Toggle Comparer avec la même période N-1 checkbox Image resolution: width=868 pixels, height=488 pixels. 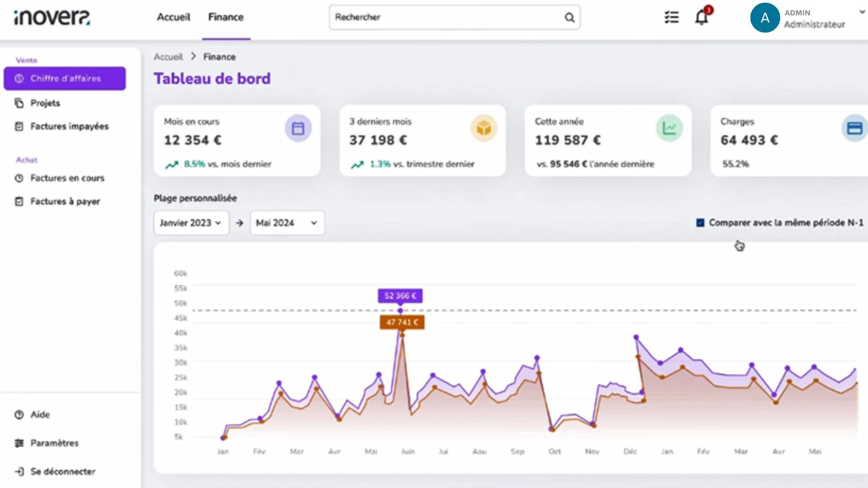(700, 223)
